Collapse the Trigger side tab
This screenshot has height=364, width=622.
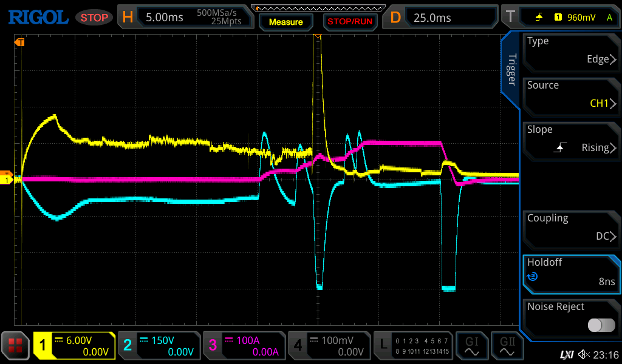(x=511, y=70)
